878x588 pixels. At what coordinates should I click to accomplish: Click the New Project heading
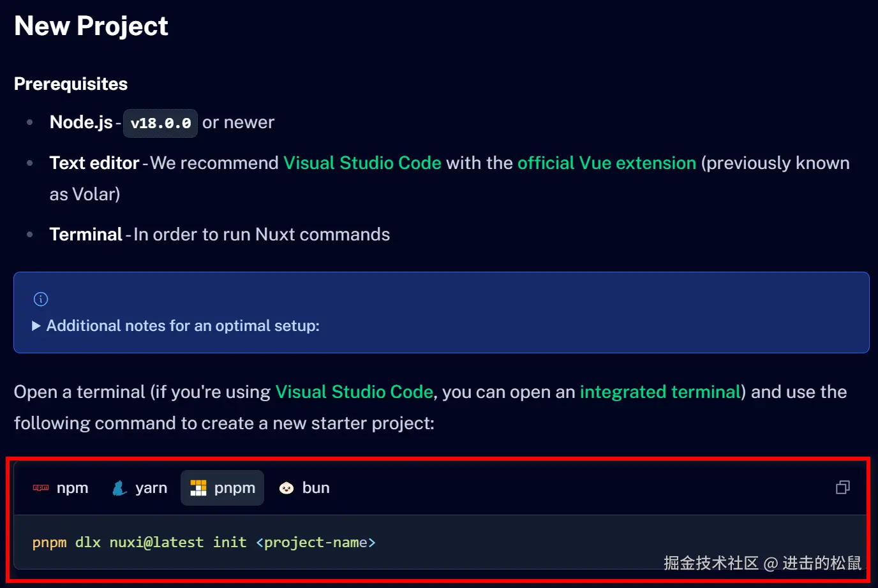click(x=91, y=26)
